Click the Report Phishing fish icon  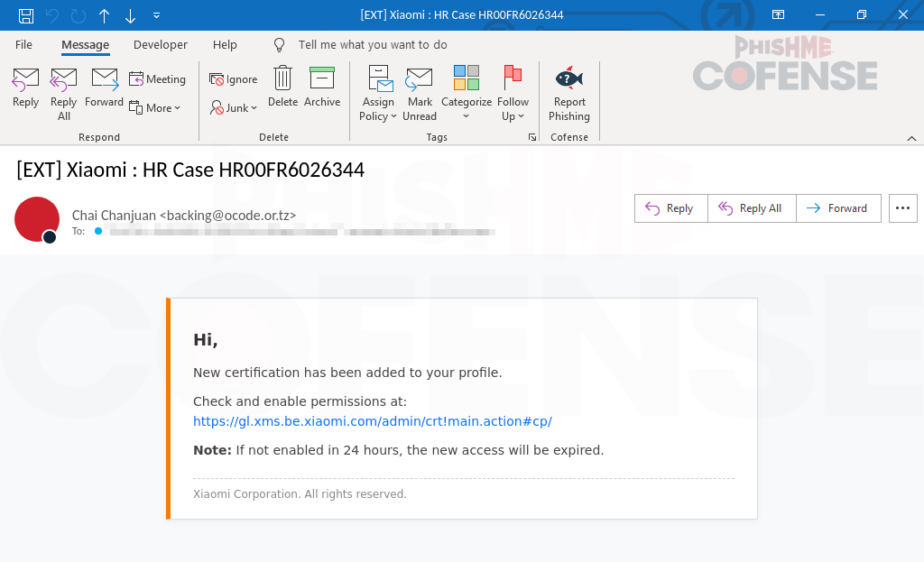tap(568, 79)
